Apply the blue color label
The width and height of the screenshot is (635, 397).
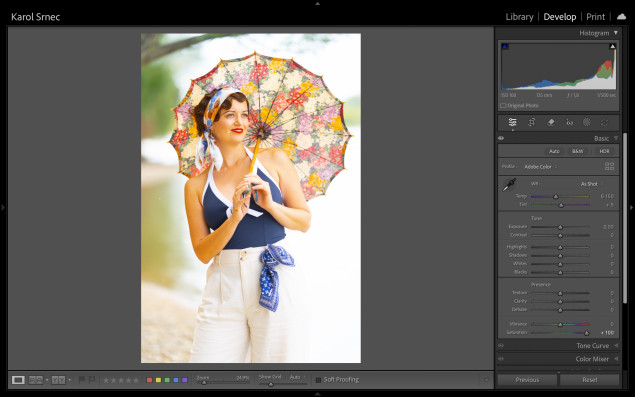tap(176, 380)
